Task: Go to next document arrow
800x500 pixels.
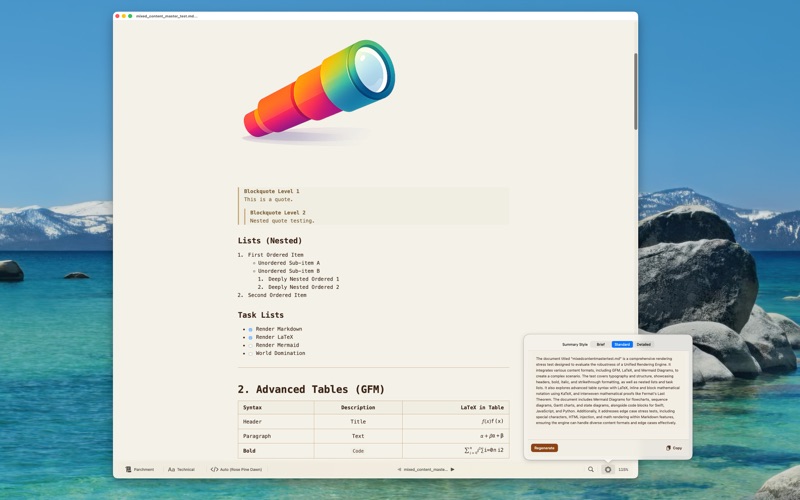Action: [x=453, y=469]
